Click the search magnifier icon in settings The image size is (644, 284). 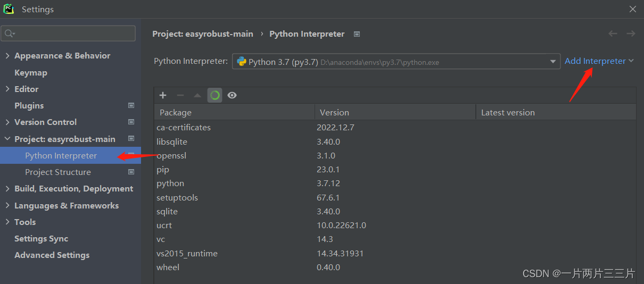click(9, 34)
